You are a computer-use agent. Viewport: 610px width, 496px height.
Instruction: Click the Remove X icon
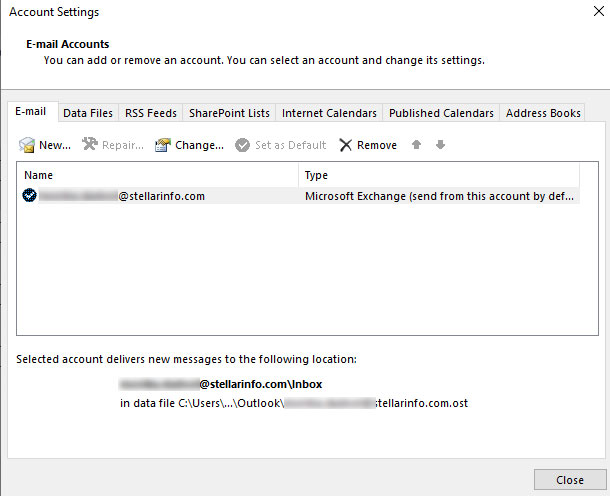(x=346, y=145)
